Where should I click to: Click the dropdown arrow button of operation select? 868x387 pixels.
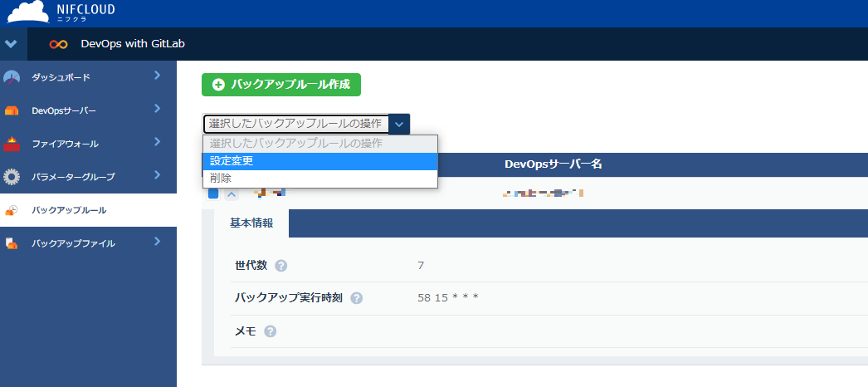pyautogui.click(x=399, y=124)
